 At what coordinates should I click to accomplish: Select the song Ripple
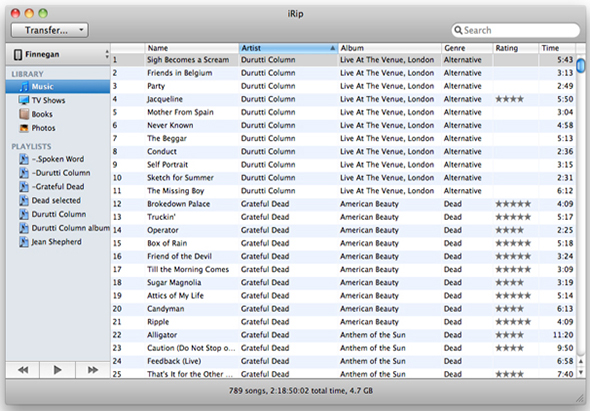point(158,322)
